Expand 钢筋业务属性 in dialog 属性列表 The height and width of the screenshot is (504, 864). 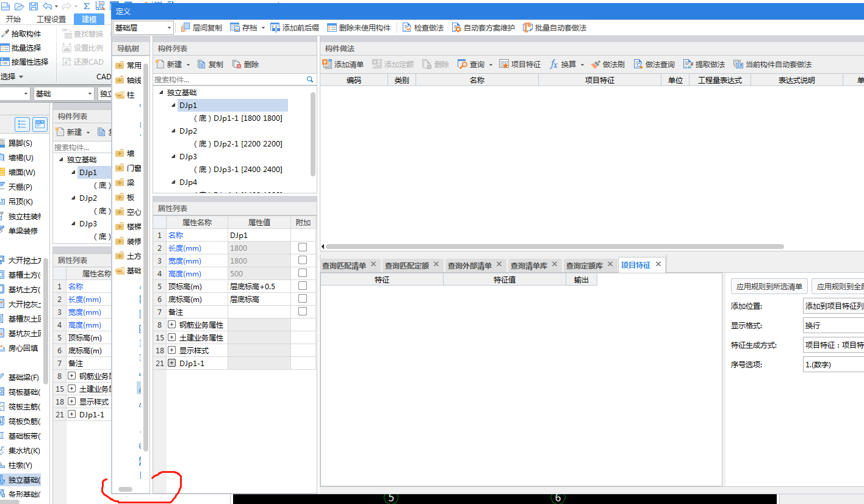pos(171,325)
